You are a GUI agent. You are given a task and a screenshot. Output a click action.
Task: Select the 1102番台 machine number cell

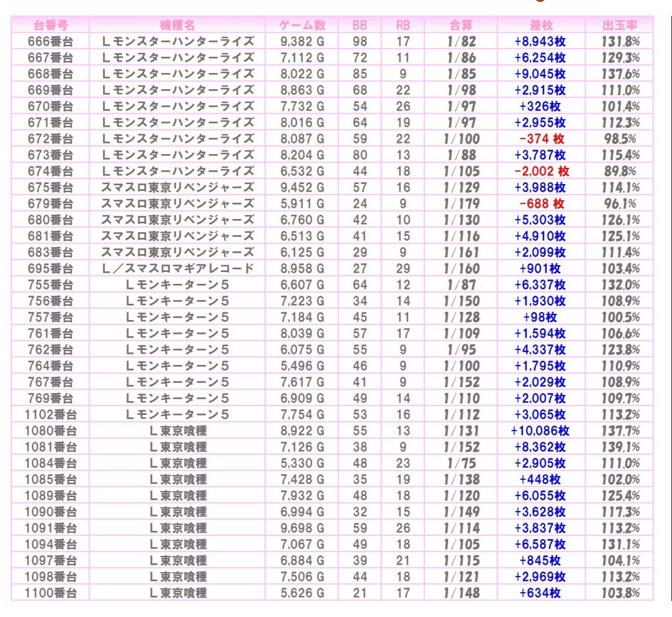pyautogui.click(x=50, y=414)
